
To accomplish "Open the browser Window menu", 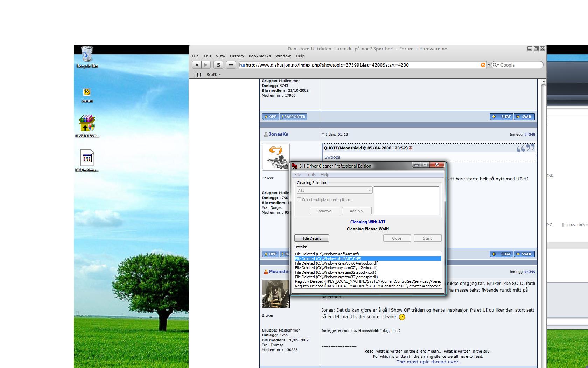I will [283, 56].
